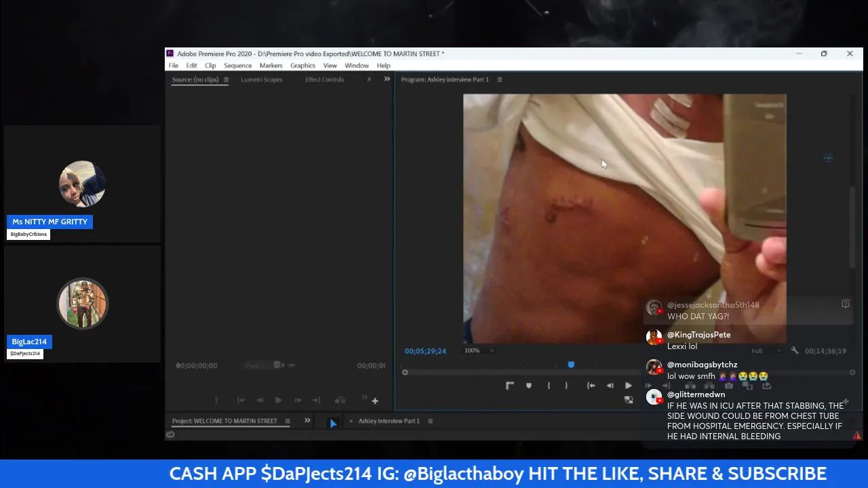Click the blue playhead on Program time ruler

(571, 365)
